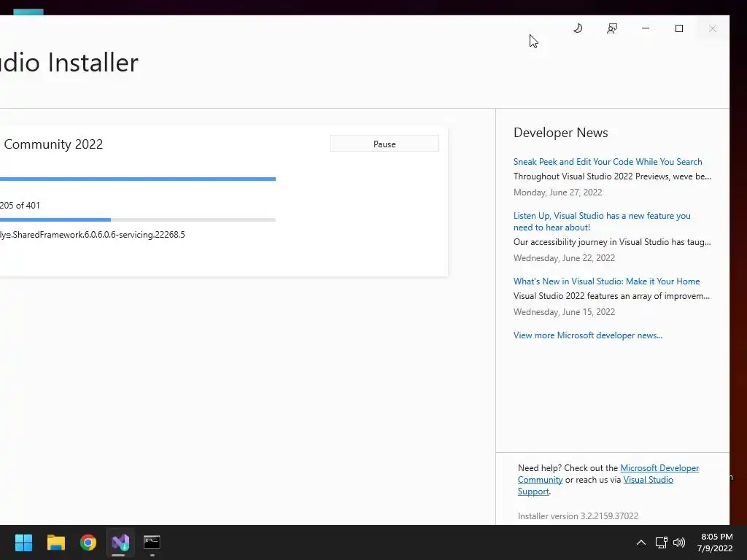747x560 pixels.
Task: Click the download progress bar
Action: tap(138, 179)
